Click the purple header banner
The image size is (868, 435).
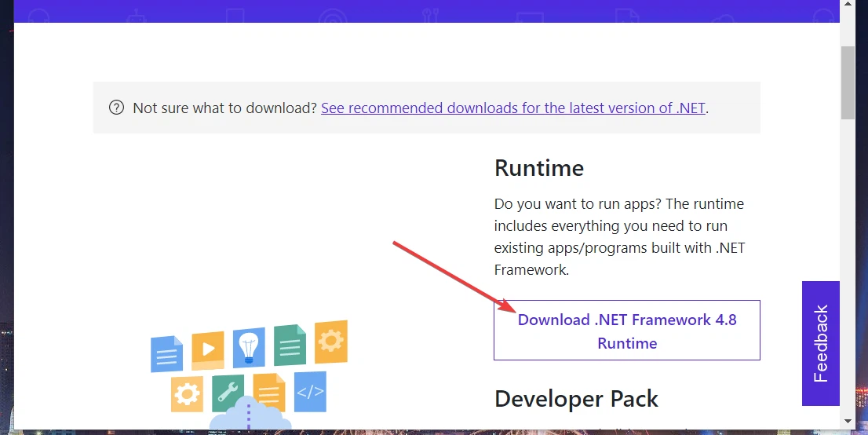pos(424,11)
